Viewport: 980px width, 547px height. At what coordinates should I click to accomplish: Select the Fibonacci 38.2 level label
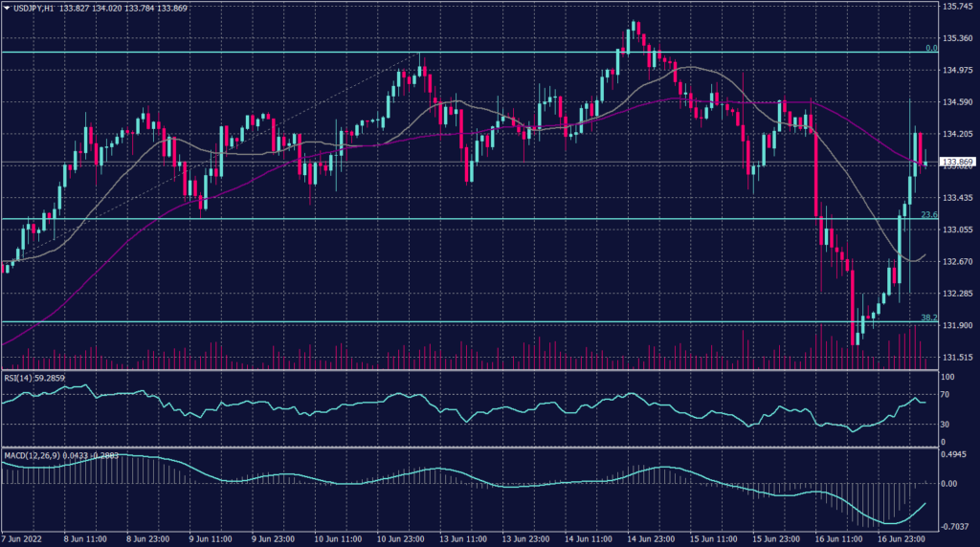tap(927, 317)
